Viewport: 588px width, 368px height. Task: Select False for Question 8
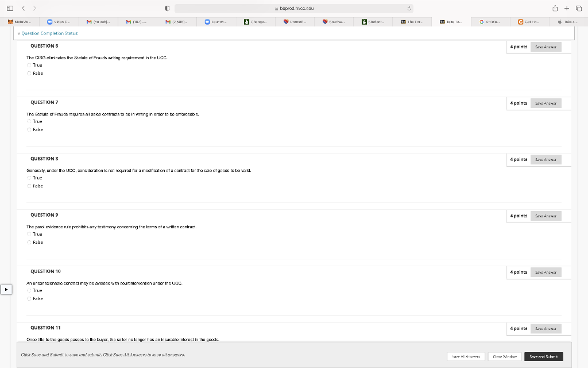29,186
